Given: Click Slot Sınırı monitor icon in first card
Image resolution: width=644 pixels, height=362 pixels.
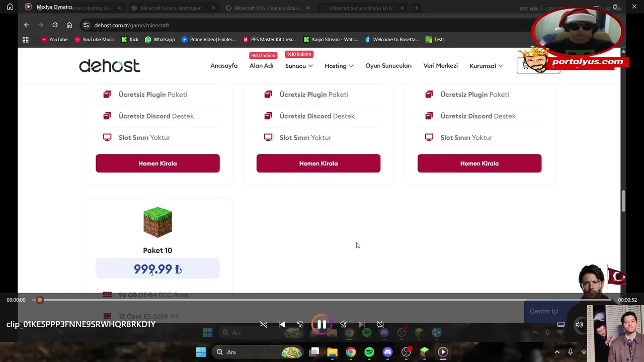Looking at the screenshot, I should (107, 137).
